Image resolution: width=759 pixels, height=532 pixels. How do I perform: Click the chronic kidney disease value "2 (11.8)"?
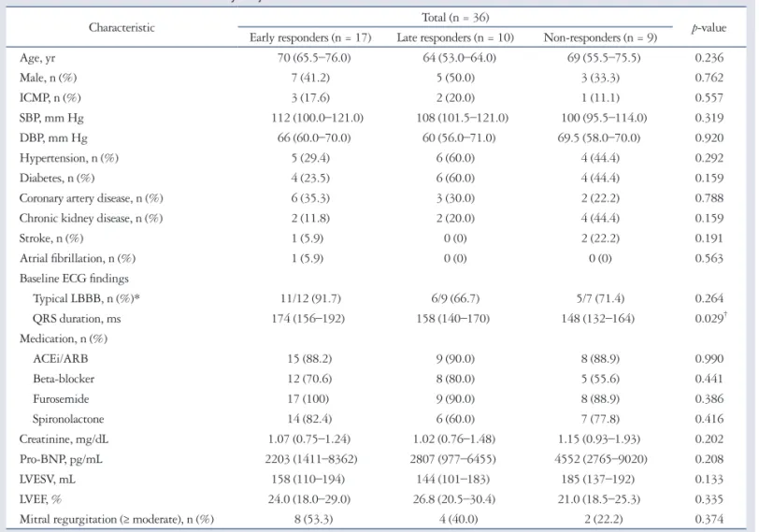coord(310,219)
